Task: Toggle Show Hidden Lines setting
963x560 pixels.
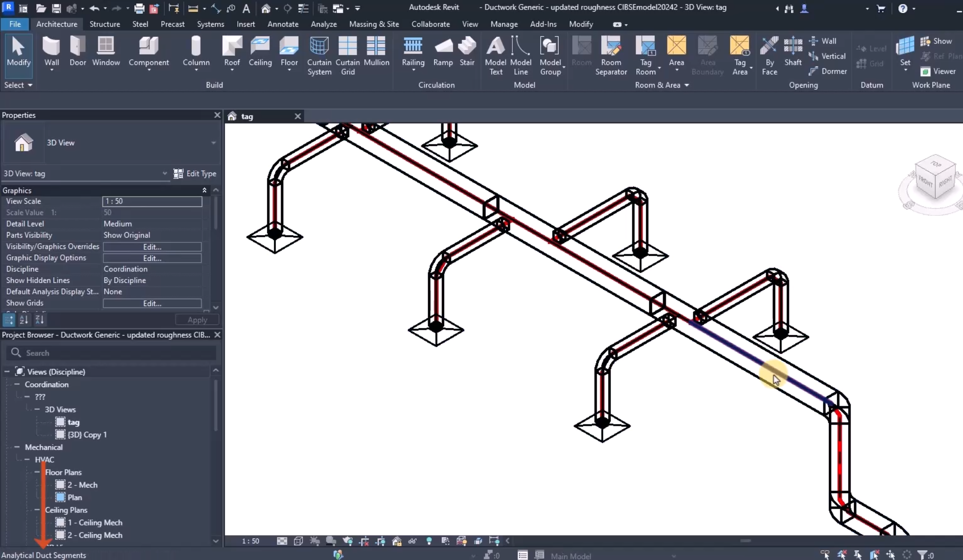Action: point(153,280)
